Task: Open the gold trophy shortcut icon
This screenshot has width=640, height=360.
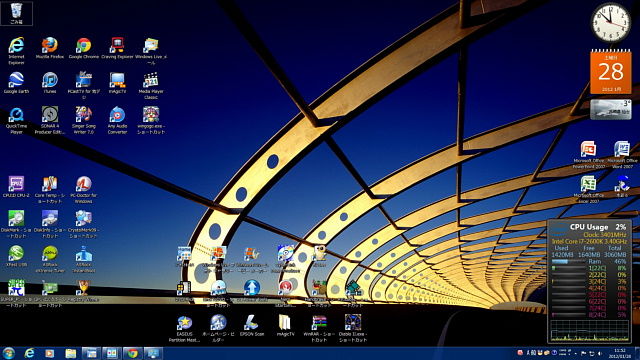Action: [x=84, y=291]
